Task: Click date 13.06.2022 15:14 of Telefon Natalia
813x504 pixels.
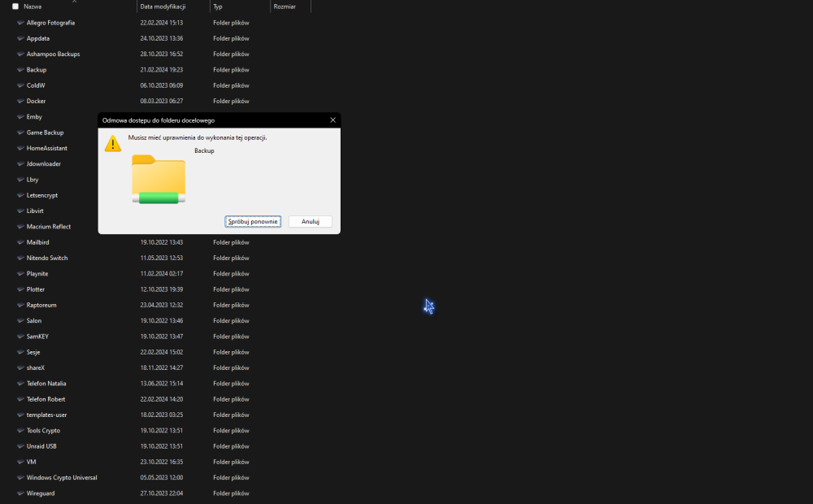Action: pos(161,383)
